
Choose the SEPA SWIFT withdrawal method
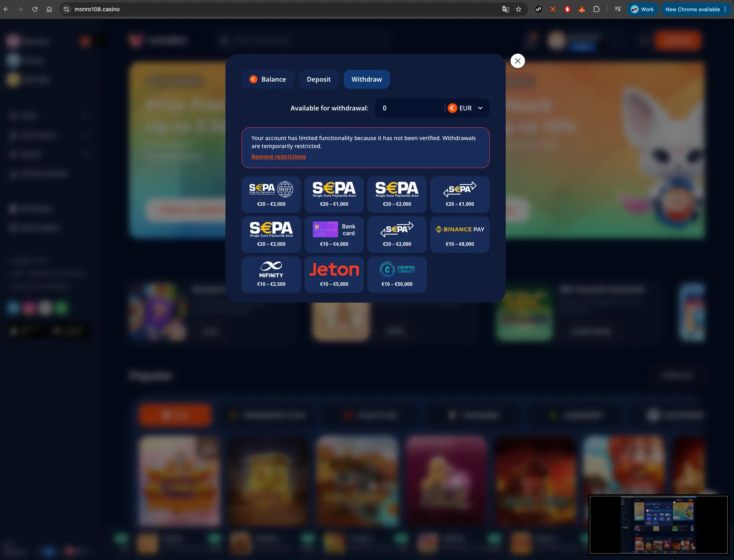point(271,194)
